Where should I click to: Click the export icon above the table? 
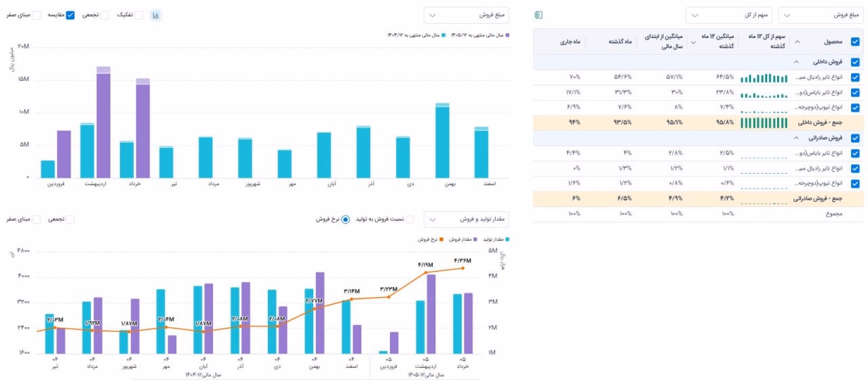click(x=538, y=15)
